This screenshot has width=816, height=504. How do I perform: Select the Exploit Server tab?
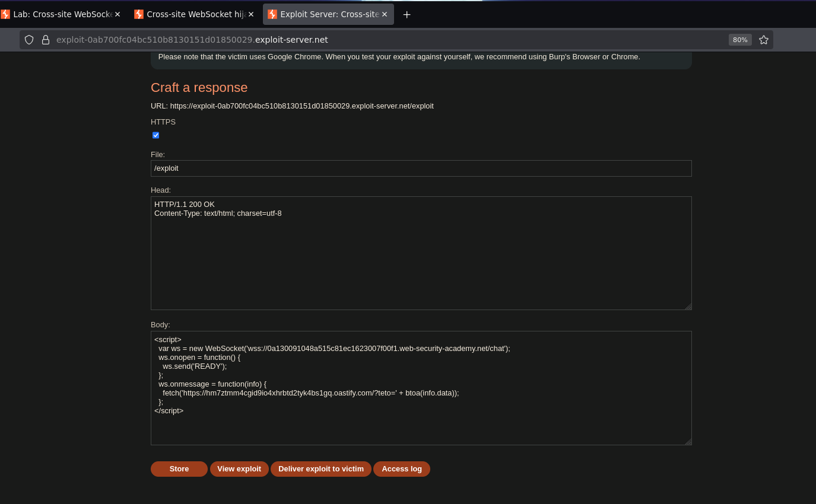[x=328, y=14]
